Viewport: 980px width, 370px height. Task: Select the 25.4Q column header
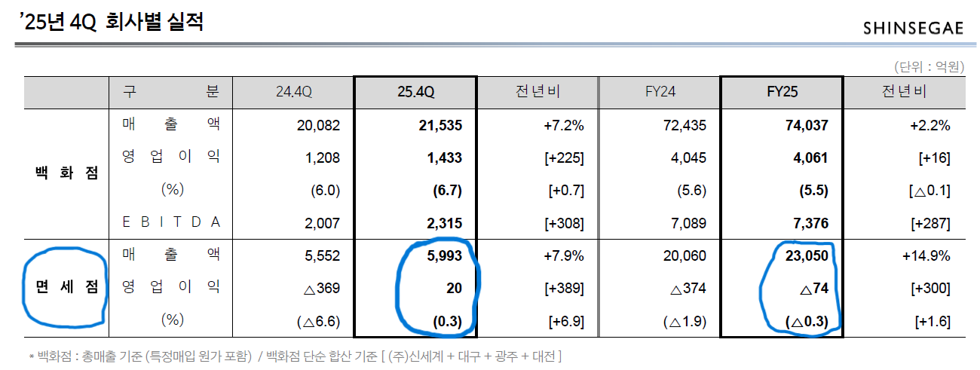point(415,93)
